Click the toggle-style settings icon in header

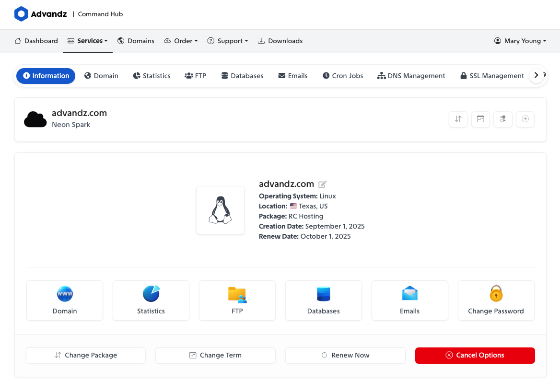click(x=503, y=119)
